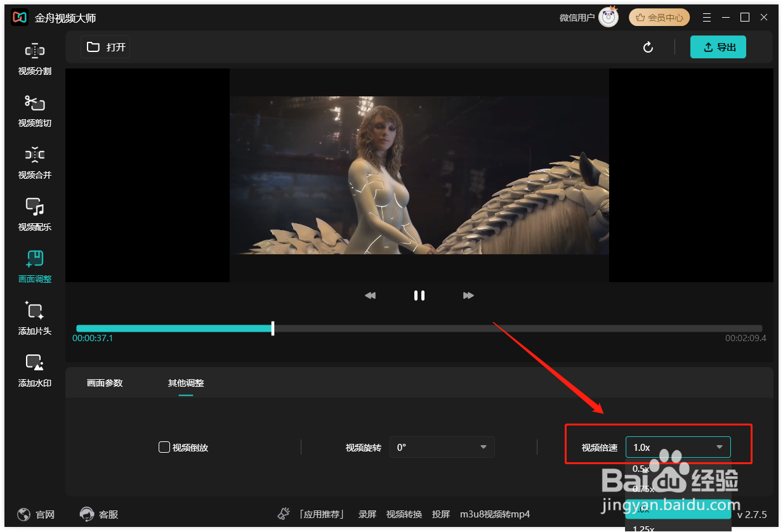Image resolution: width=783 pixels, height=532 pixels.
Task: Choose 1.25x speed from dropdown list
Action: tap(678, 528)
